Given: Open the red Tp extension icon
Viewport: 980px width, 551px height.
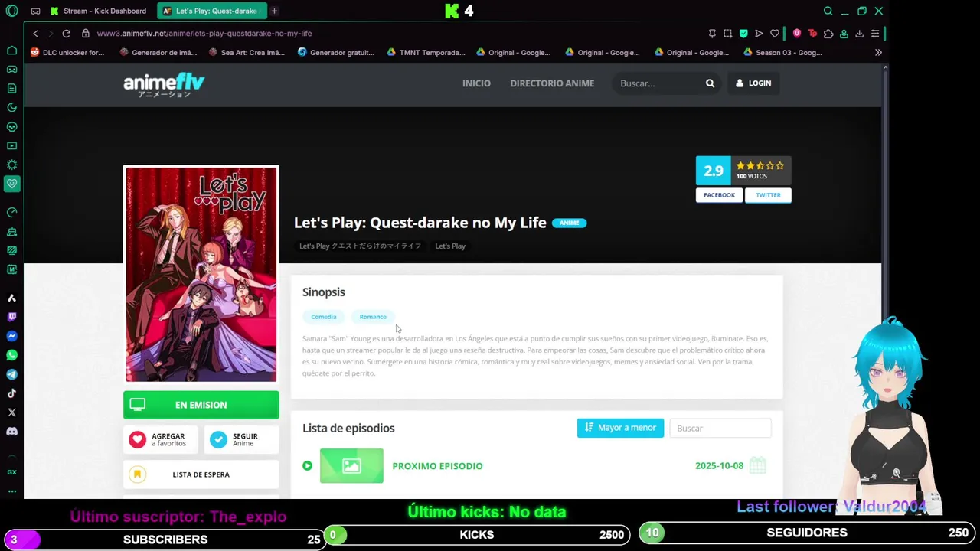Looking at the screenshot, I should pos(812,34).
